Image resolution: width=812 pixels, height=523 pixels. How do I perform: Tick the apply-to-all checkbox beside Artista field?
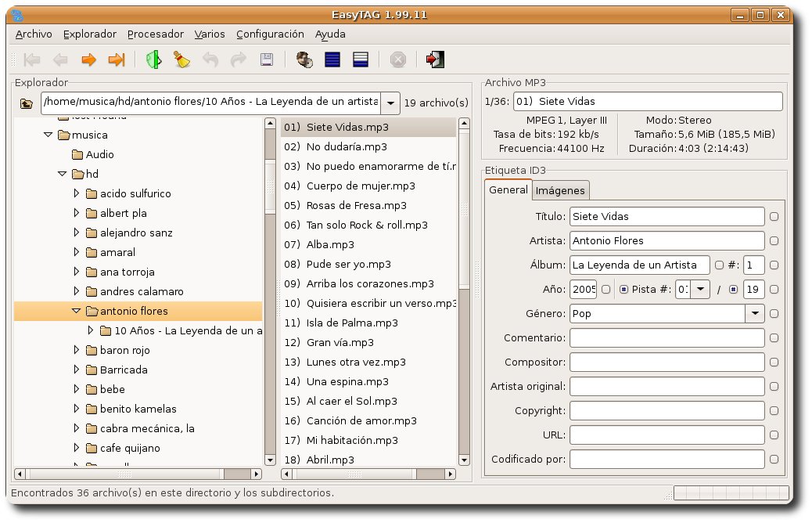[x=774, y=241]
